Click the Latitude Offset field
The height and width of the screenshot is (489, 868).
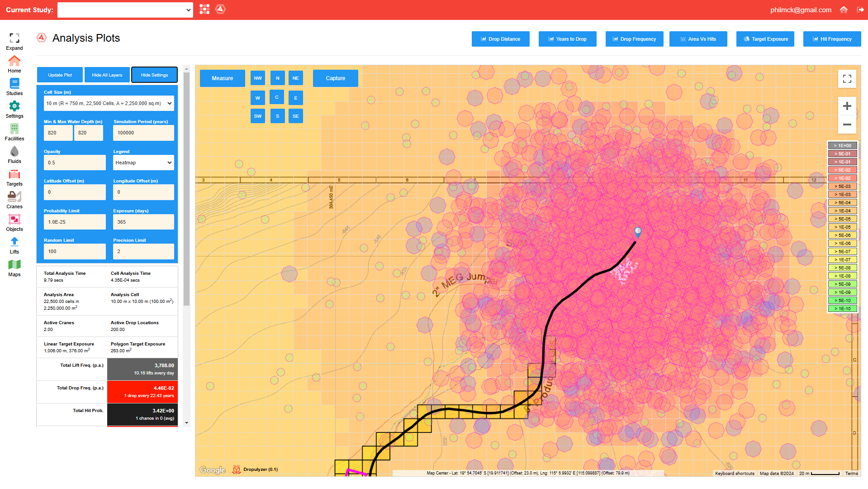pyautogui.click(x=75, y=192)
